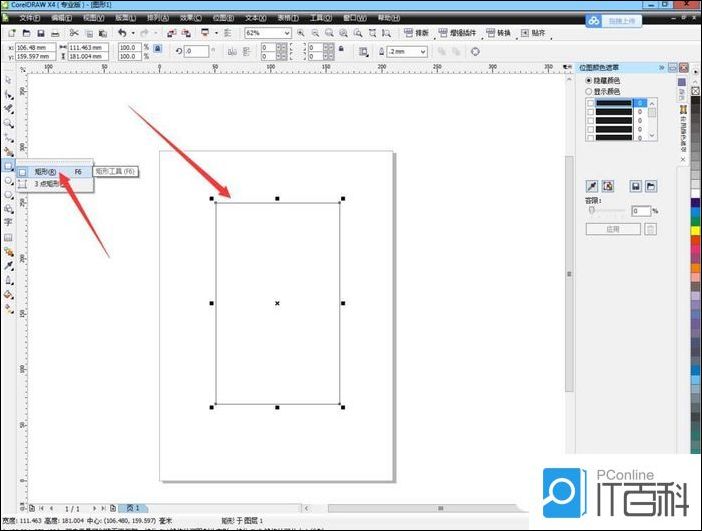
Task: Collapse the docker with the double-arrow button
Action: (661, 68)
